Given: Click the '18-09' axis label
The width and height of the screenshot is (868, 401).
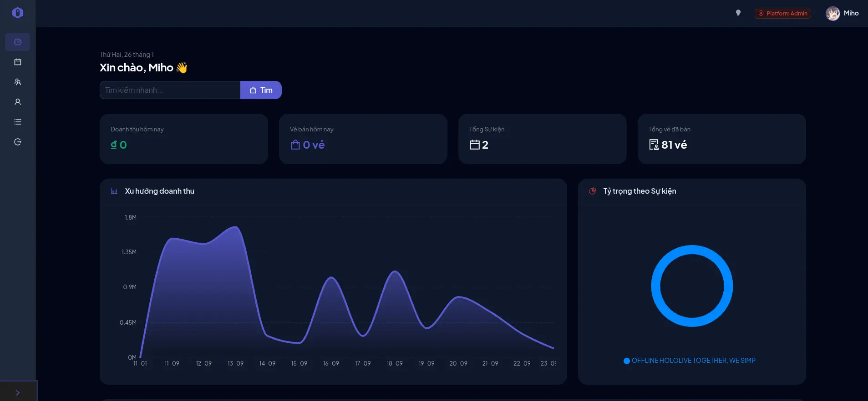Looking at the screenshot, I should coord(395,363).
